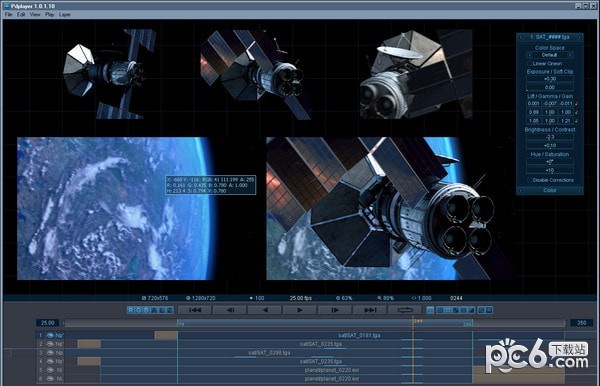This screenshot has width=600, height=386.
Task: Open the View menu
Action: (x=35, y=14)
